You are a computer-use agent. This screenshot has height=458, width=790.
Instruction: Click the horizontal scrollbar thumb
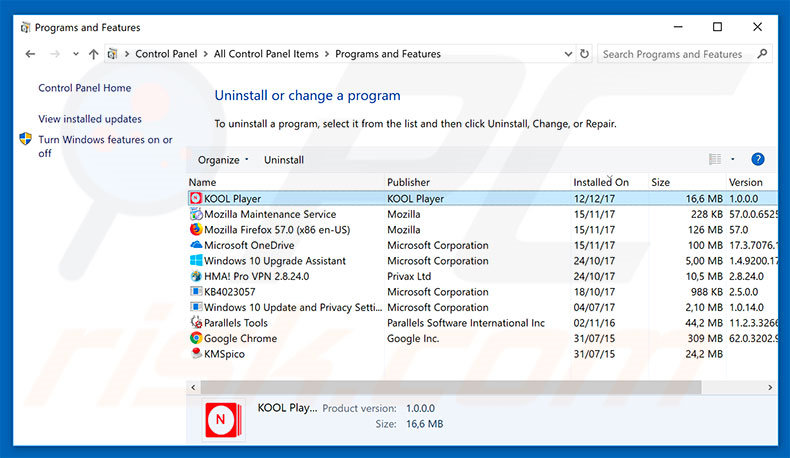coord(451,387)
